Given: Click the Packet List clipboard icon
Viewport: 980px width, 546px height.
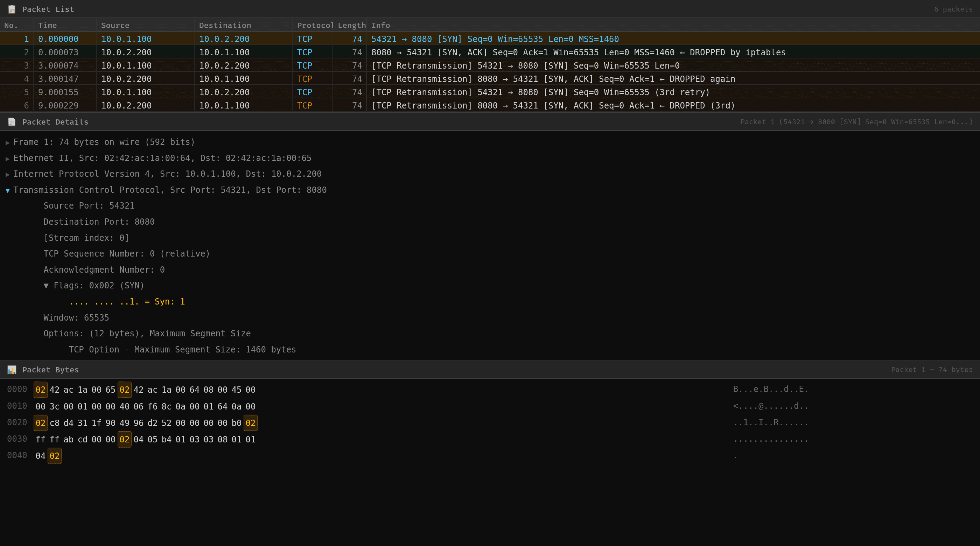Looking at the screenshot, I should 12,9.
